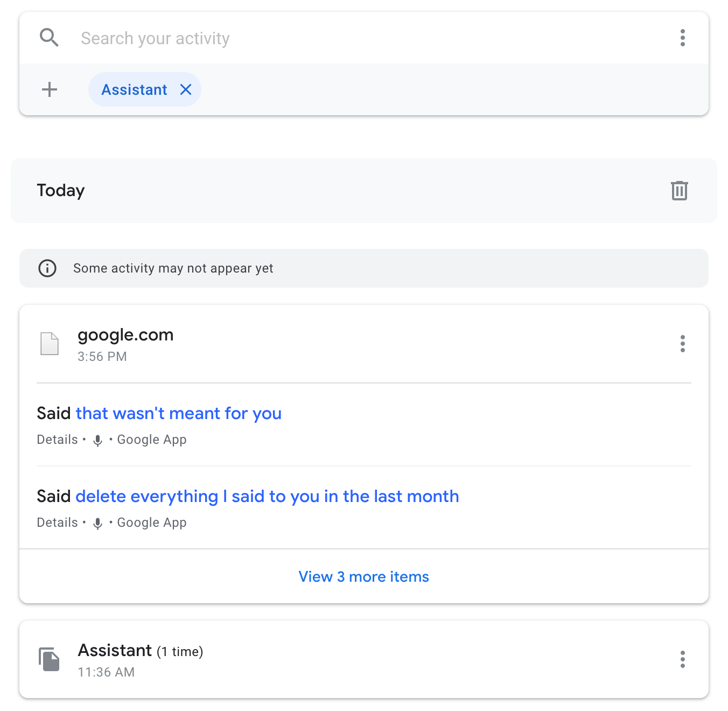
Task: Click the plus icon to add a filter
Action: pos(49,89)
